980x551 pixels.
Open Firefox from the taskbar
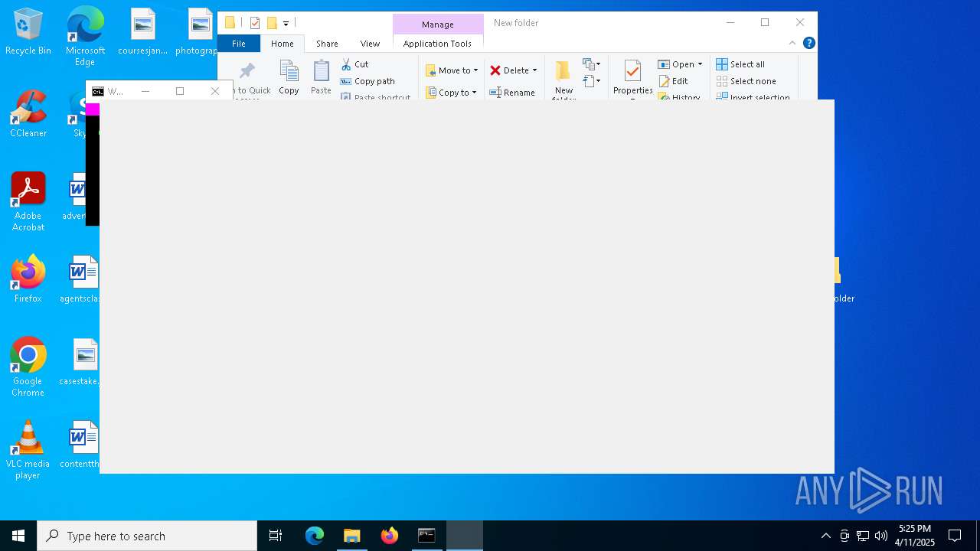tap(389, 536)
